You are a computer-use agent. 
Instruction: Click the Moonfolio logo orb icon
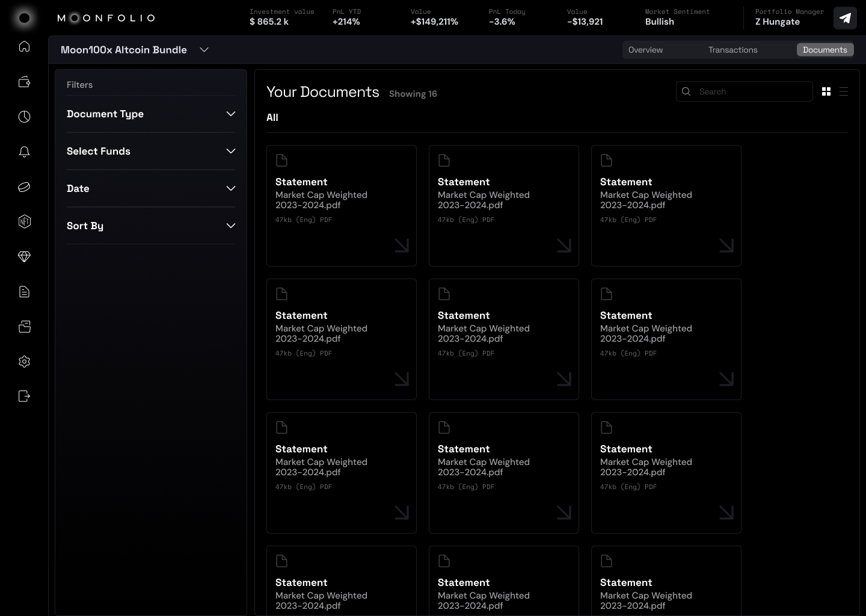24,18
